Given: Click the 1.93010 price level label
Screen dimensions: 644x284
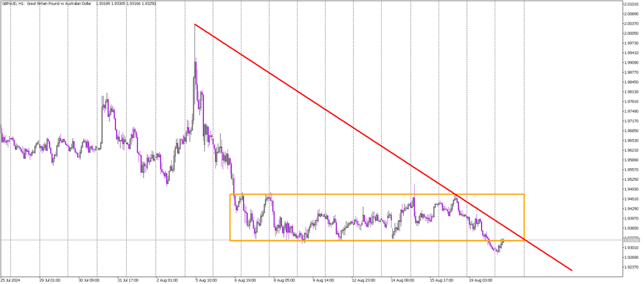Looking at the screenshot, I should (x=632, y=247).
